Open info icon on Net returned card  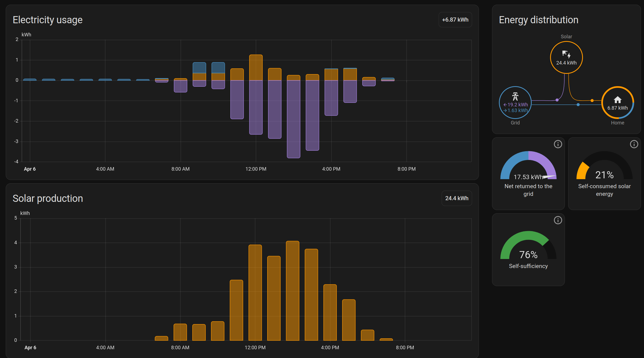(x=558, y=144)
